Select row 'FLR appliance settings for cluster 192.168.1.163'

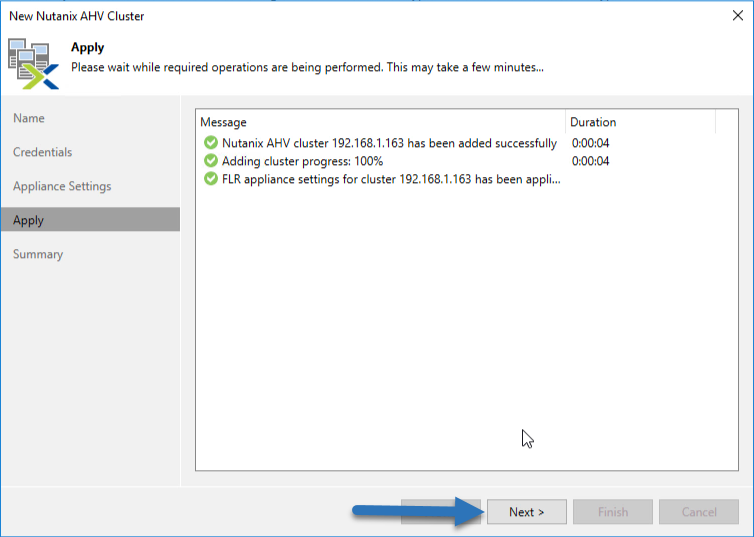466,179
